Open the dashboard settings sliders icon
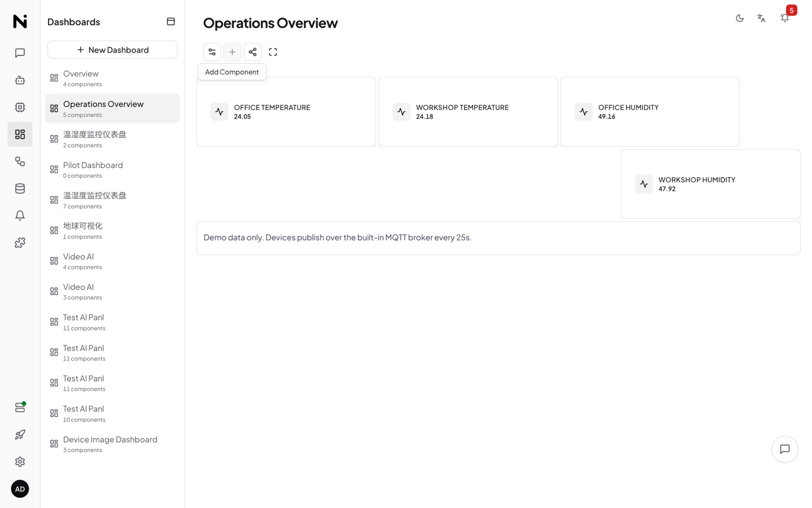812x508 pixels. click(212, 52)
